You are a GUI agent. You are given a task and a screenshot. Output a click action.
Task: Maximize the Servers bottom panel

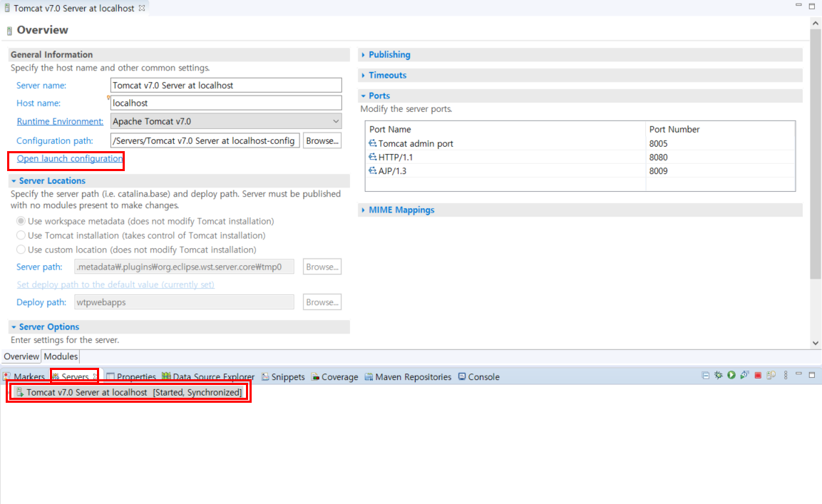click(x=812, y=375)
